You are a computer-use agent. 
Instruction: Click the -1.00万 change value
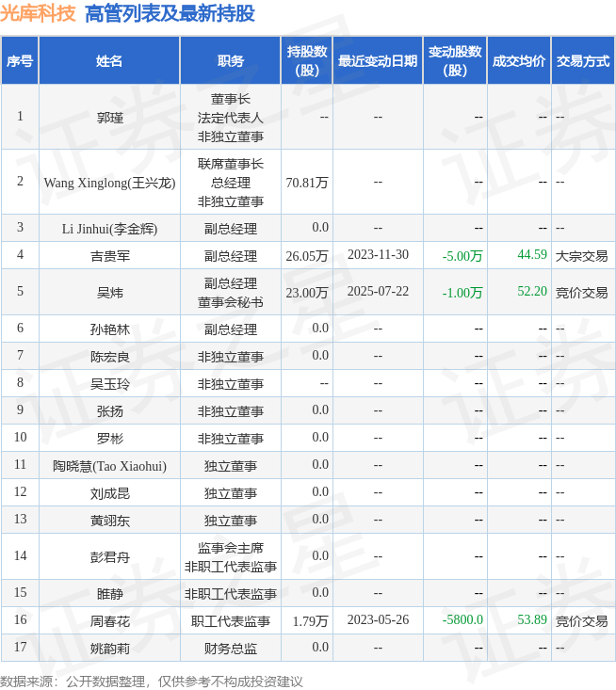[x=462, y=292]
